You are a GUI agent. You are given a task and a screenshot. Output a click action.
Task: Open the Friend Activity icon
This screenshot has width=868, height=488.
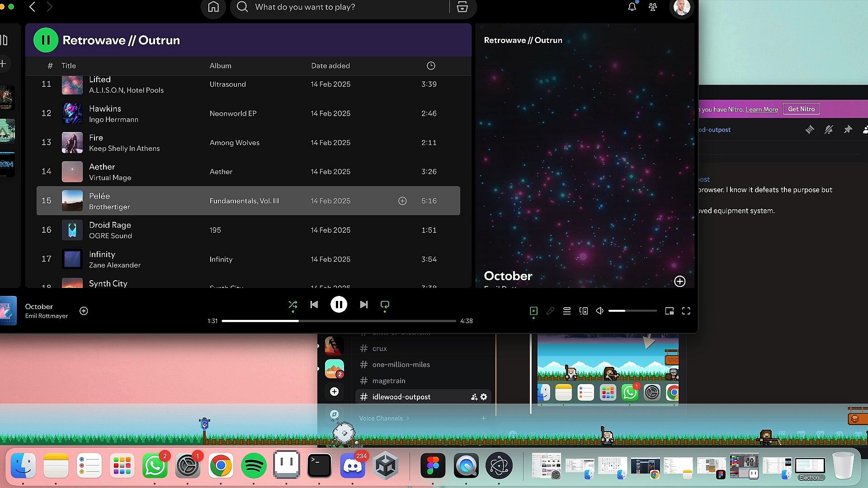point(652,7)
